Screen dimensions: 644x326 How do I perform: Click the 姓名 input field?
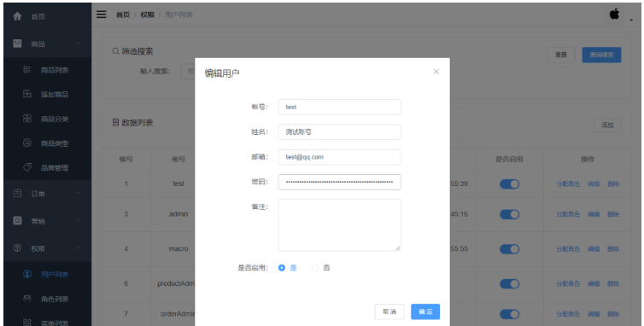[x=339, y=132]
